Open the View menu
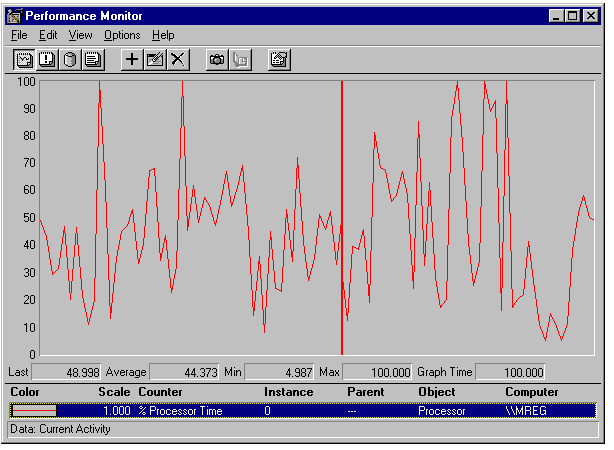This screenshot has height=450, width=614. (80, 35)
